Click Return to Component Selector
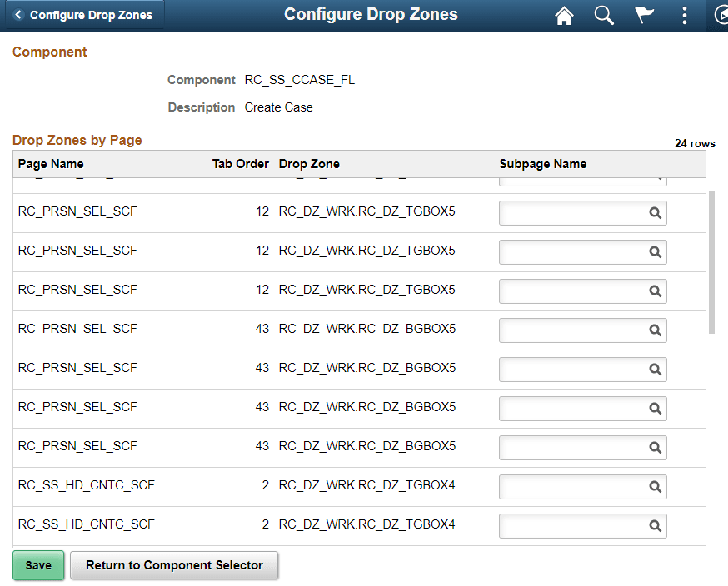The width and height of the screenshot is (728, 586). pos(174,565)
